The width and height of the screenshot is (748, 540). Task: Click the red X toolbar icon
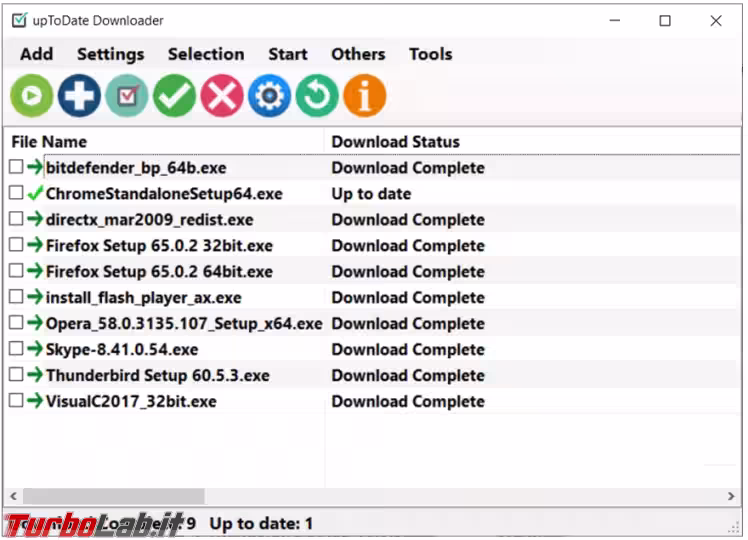point(222,96)
